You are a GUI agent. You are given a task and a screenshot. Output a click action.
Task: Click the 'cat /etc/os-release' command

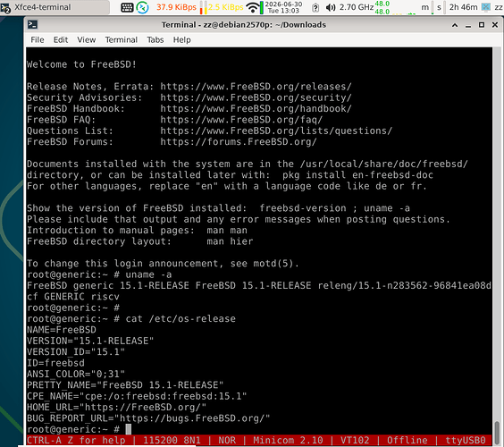(x=181, y=318)
